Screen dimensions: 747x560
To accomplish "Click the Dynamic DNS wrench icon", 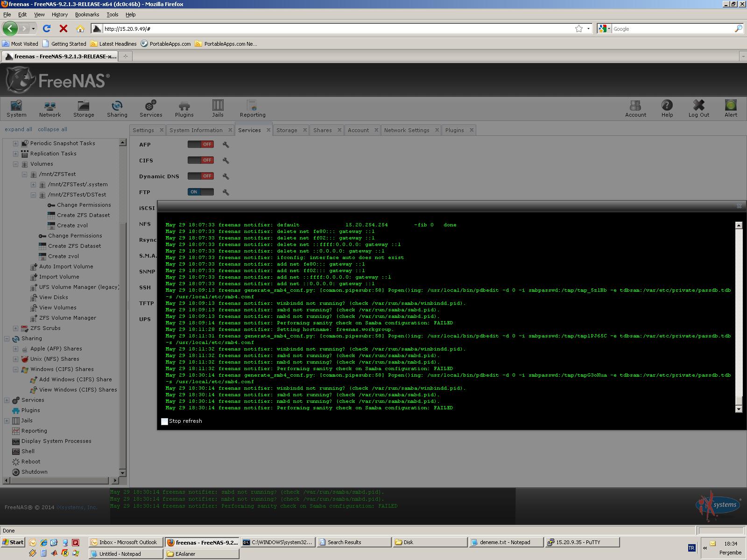I will [226, 176].
